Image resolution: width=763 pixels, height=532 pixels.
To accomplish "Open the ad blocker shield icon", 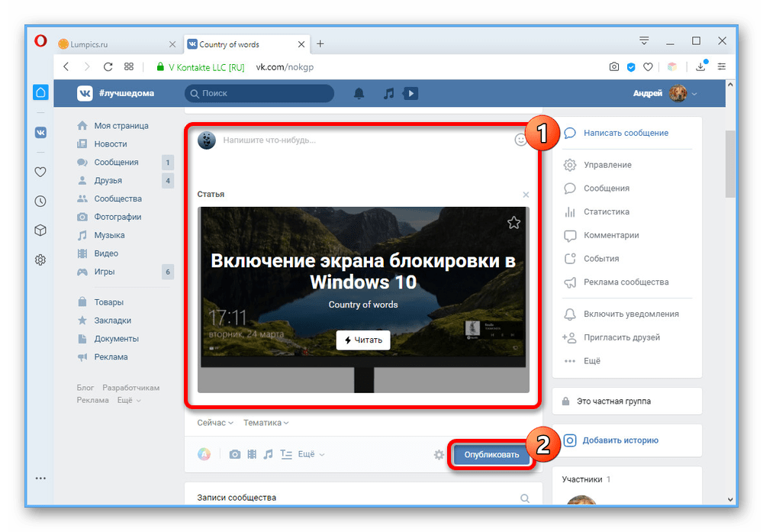I will (631, 67).
